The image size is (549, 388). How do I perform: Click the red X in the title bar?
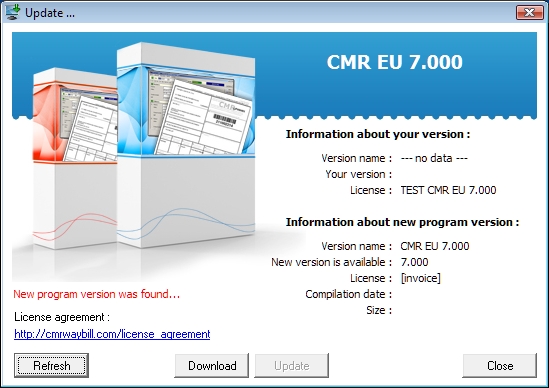529,13
